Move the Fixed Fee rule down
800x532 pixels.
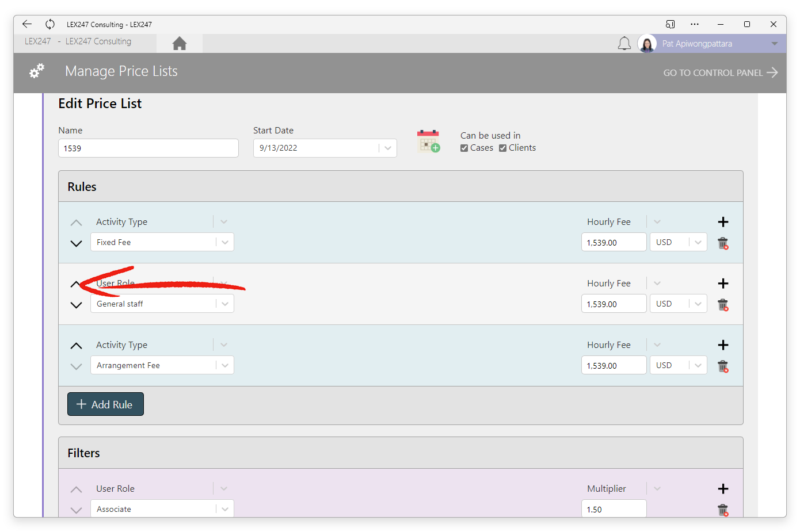[x=76, y=243]
